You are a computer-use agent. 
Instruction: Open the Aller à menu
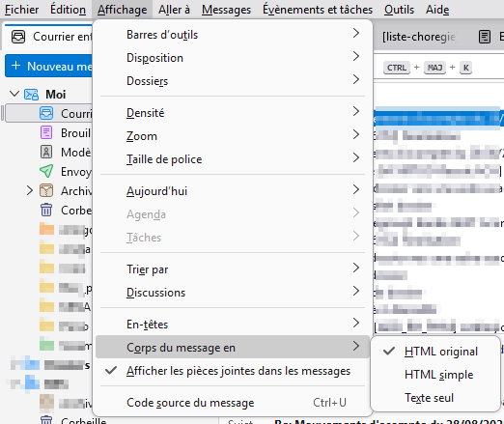[174, 10]
